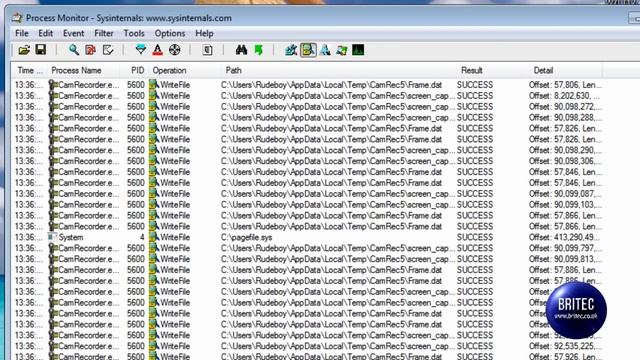Viewport: 640px width, 360px height.
Task: Select detail cell Offset: 8,202,630
Action: 564,96
